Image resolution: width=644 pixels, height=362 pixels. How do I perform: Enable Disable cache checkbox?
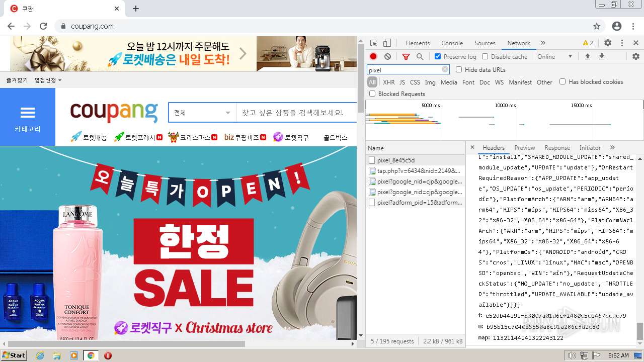(x=485, y=57)
